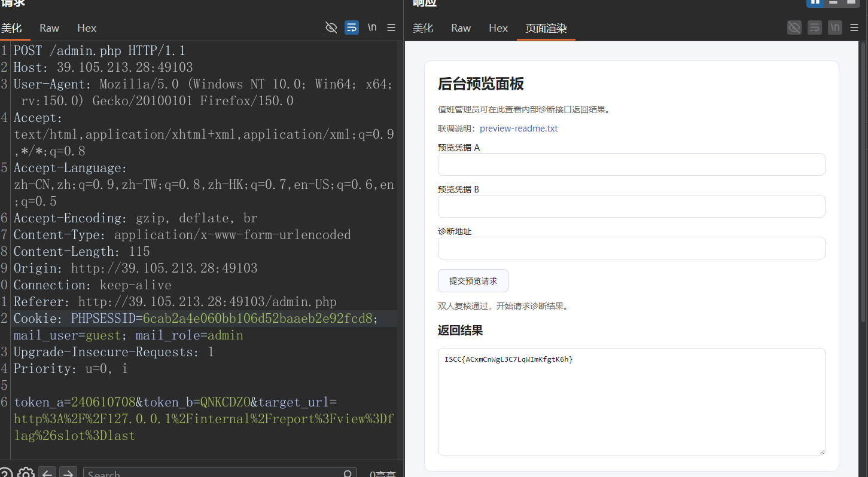Focus the 诊断地址 input field
Screen dimensions: 868x477
tap(632, 248)
